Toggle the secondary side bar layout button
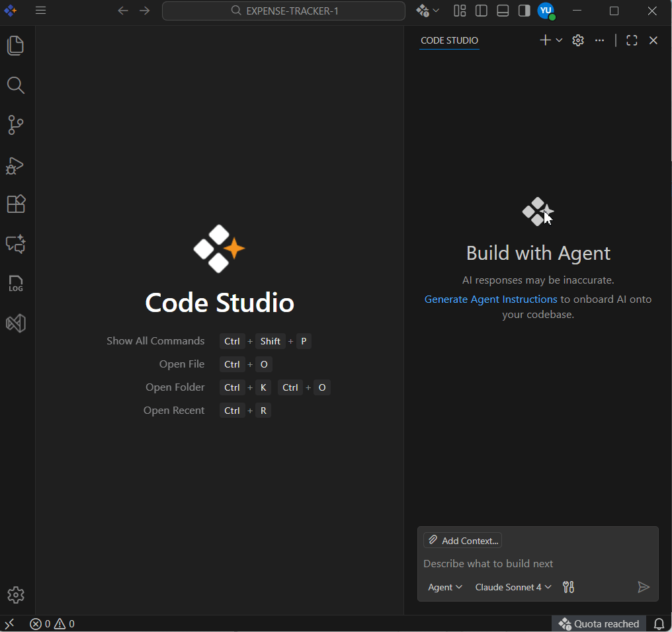Image resolution: width=672 pixels, height=632 pixels. click(x=524, y=11)
